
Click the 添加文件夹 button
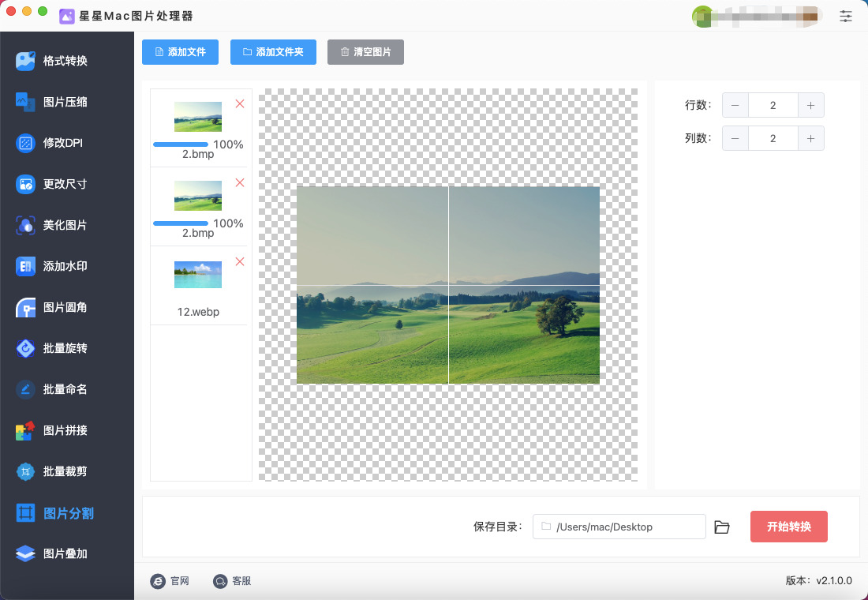(274, 52)
